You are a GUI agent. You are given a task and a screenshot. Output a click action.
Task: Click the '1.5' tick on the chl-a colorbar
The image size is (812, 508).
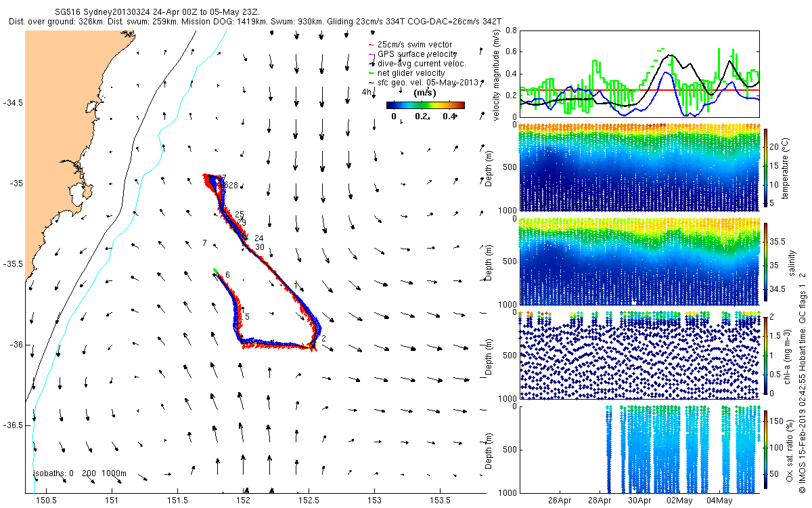(x=776, y=335)
